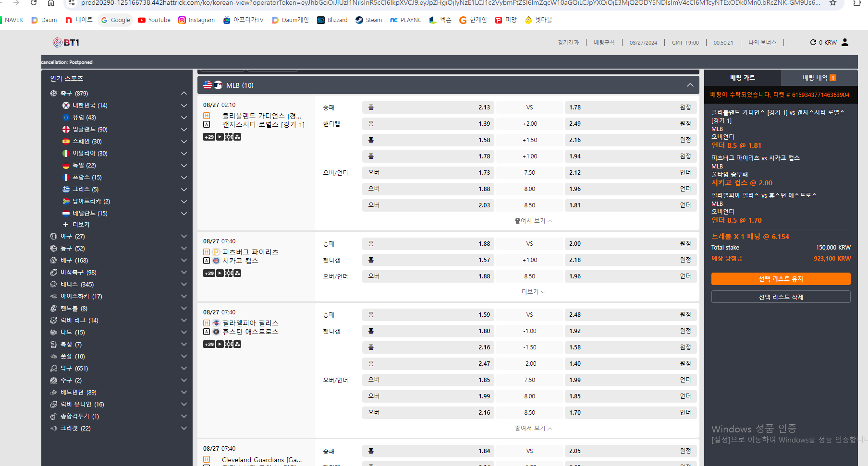Open the 네덜란드 (15) league row

coord(124,213)
